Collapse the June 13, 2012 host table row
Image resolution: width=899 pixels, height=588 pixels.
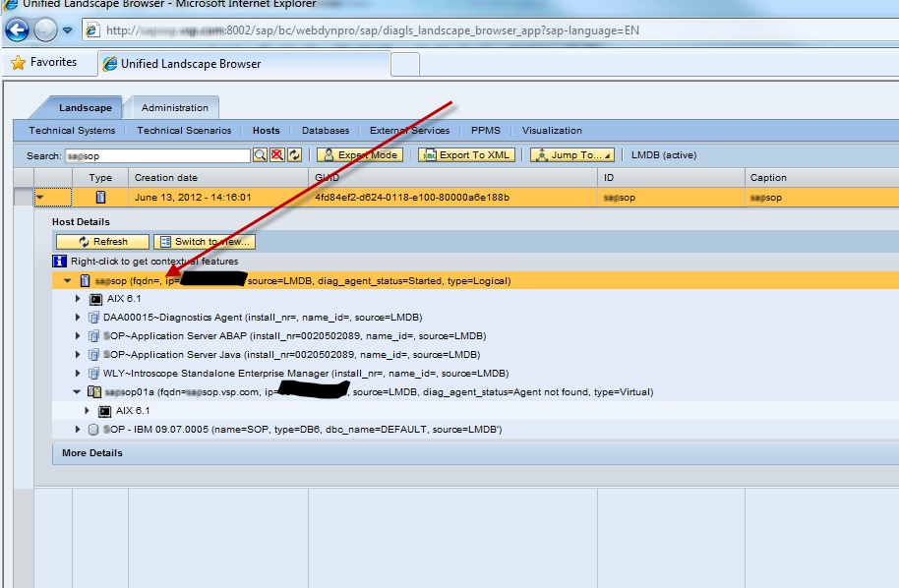click(x=40, y=198)
